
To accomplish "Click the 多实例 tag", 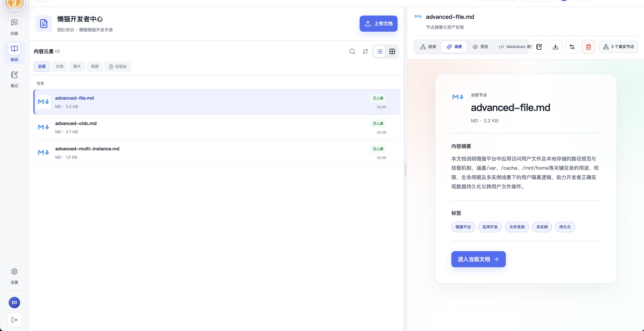I will click(x=542, y=227).
